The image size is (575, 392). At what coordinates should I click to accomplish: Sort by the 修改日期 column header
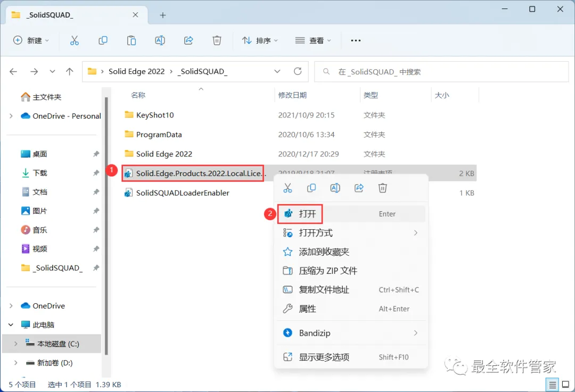point(292,95)
